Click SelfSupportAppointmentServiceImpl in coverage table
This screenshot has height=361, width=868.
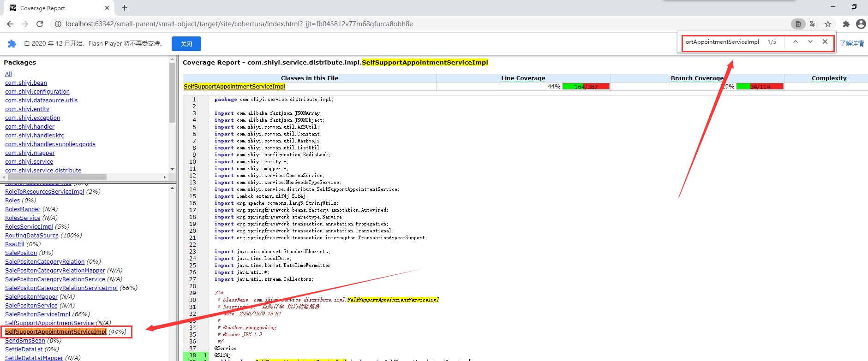point(234,87)
